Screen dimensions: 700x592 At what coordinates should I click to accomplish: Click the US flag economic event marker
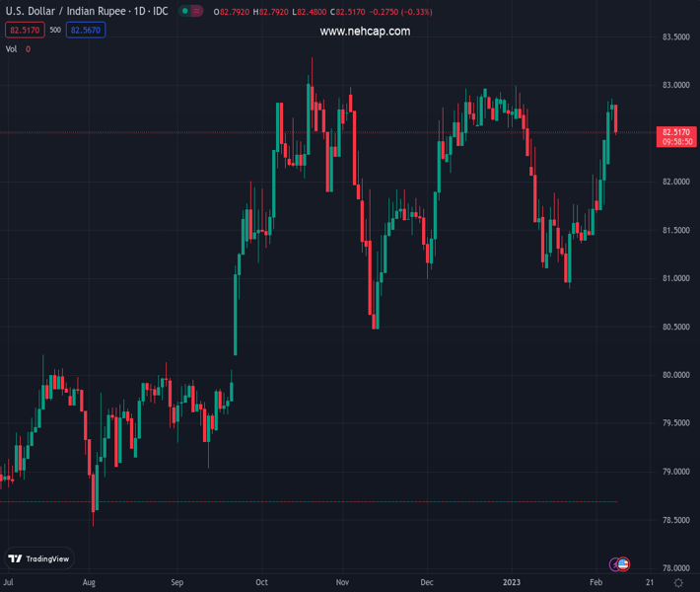[x=623, y=564]
